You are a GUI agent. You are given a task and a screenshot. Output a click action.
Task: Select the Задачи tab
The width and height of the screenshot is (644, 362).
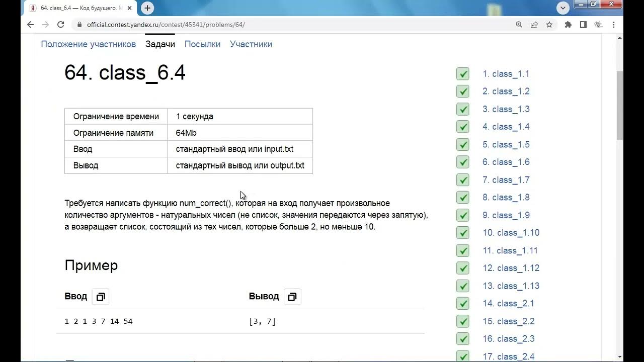pos(160,44)
